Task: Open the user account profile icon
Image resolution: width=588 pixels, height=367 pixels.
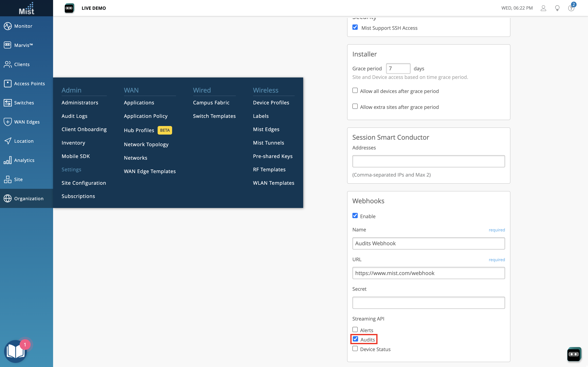Action: pos(543,8)
